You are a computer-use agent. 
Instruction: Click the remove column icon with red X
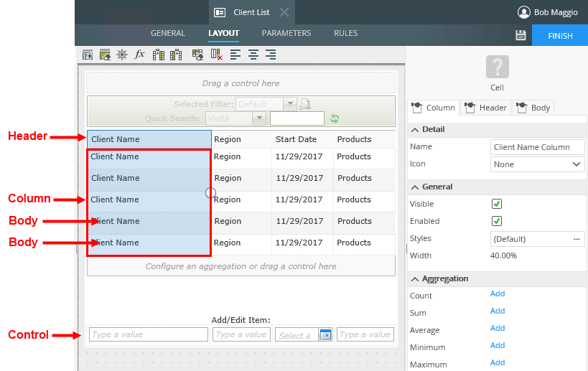pos(217,55)
